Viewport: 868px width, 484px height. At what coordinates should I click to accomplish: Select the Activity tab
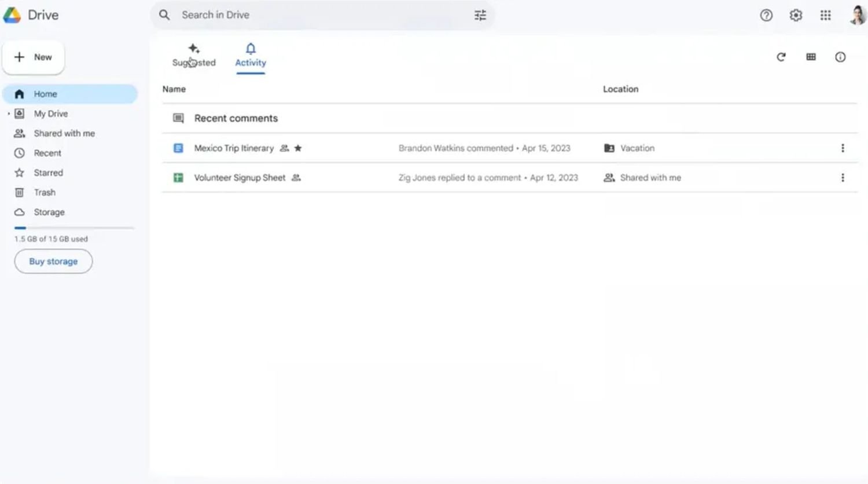coord(250,56)
